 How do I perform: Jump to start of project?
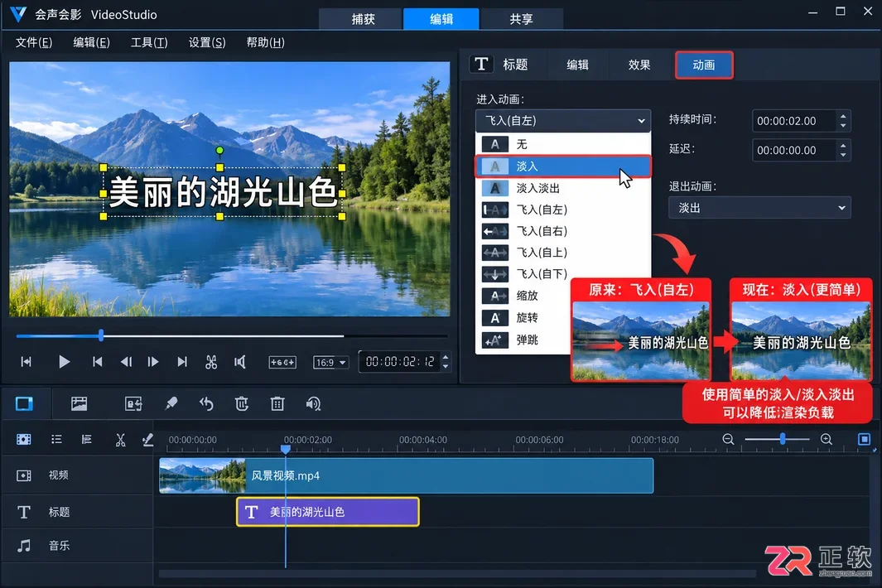pyautogui.click(x=26, y=362)
